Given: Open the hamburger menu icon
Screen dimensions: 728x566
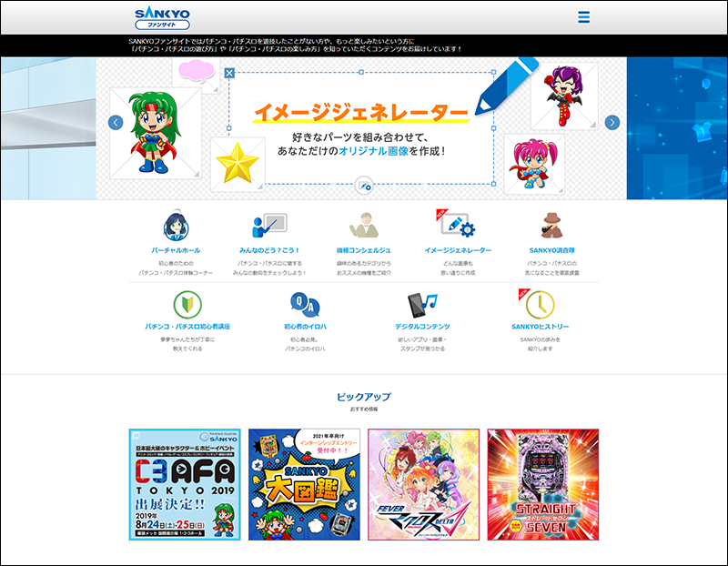Looking at the screenshot, I should coord(583,17).
